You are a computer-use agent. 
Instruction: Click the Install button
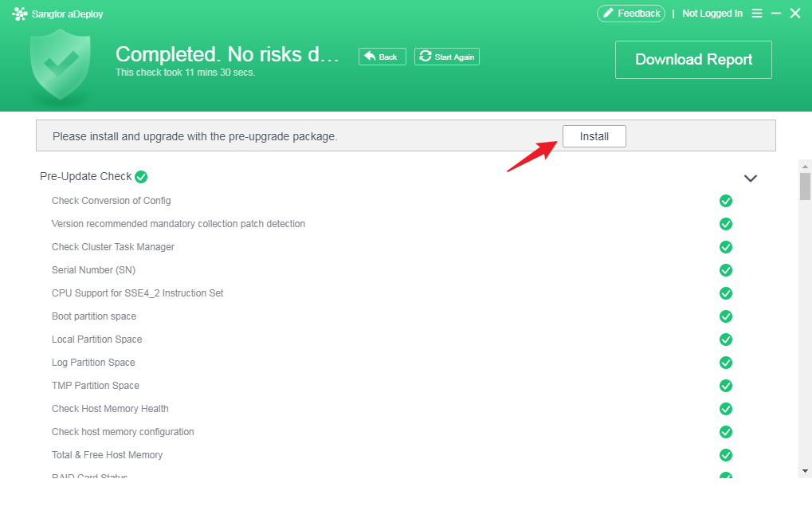[594, 135]
